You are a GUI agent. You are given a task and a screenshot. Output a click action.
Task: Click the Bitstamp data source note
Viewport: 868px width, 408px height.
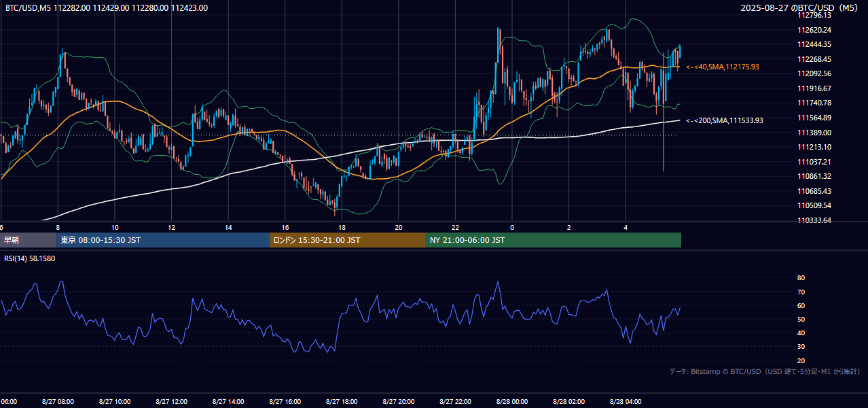tap(765, 371)
